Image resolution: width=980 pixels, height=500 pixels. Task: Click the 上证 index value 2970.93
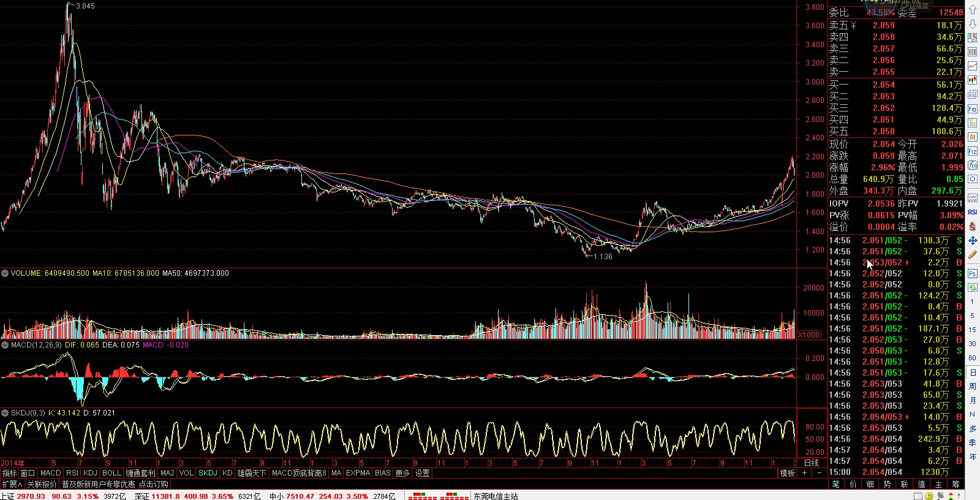[x=31, y=496]
